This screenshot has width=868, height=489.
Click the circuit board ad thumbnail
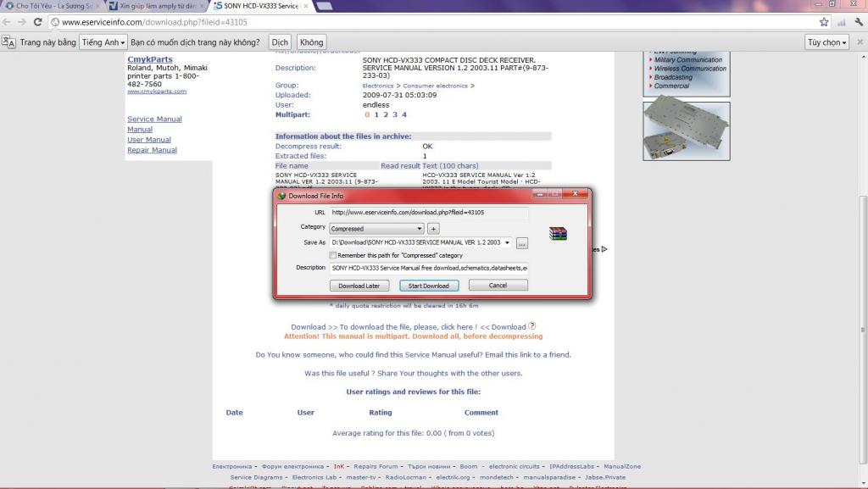click(687, 131)
